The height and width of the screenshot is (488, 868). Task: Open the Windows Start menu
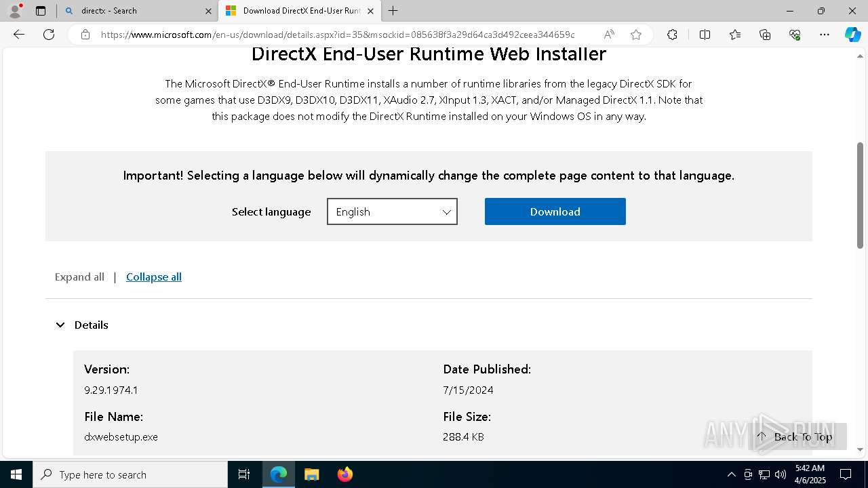[16, 474]
